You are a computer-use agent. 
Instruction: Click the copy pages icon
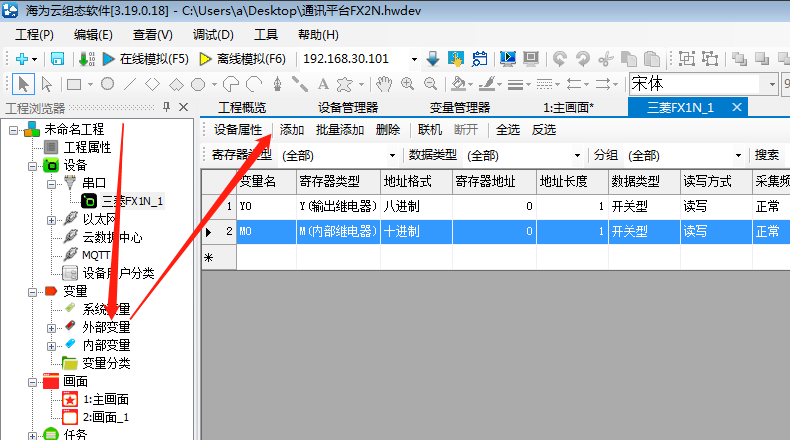point(629,59)
